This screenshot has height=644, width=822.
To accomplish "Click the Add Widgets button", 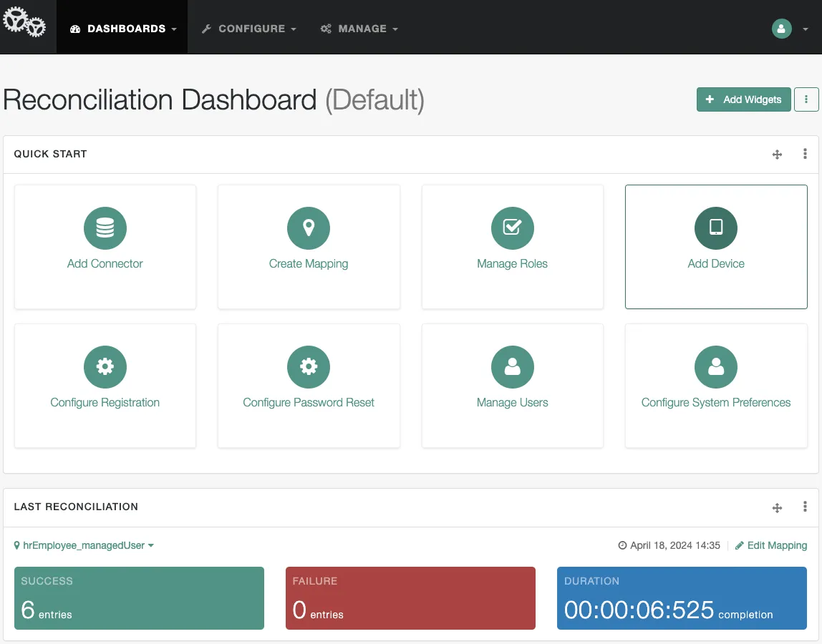I will click(743, 99).
